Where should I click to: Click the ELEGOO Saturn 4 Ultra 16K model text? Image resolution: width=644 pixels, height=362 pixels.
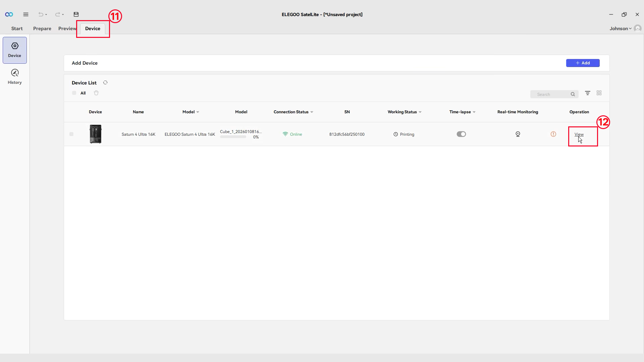coord(190,134)
